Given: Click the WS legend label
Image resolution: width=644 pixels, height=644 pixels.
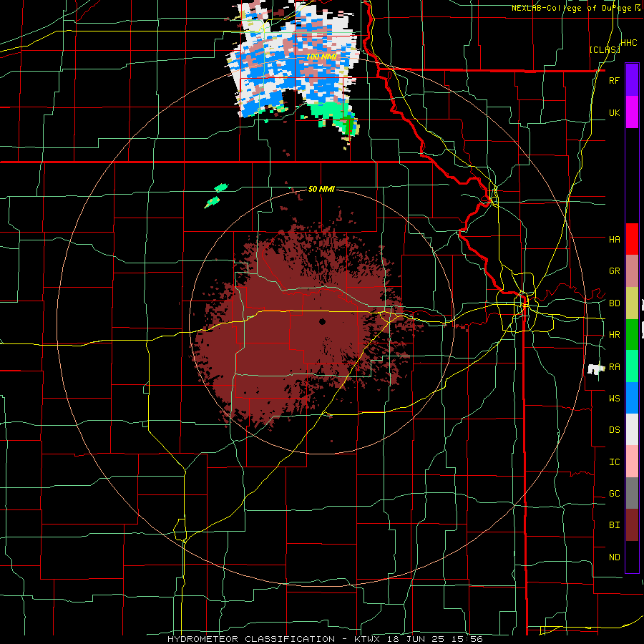Looking at the screenshot, I should click(x=614, y=398).
